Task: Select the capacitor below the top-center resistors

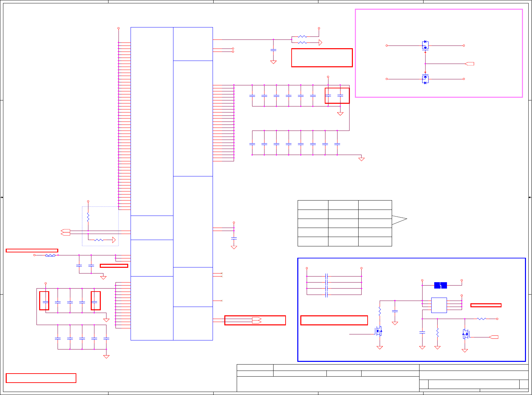Action: coord(273,50)
